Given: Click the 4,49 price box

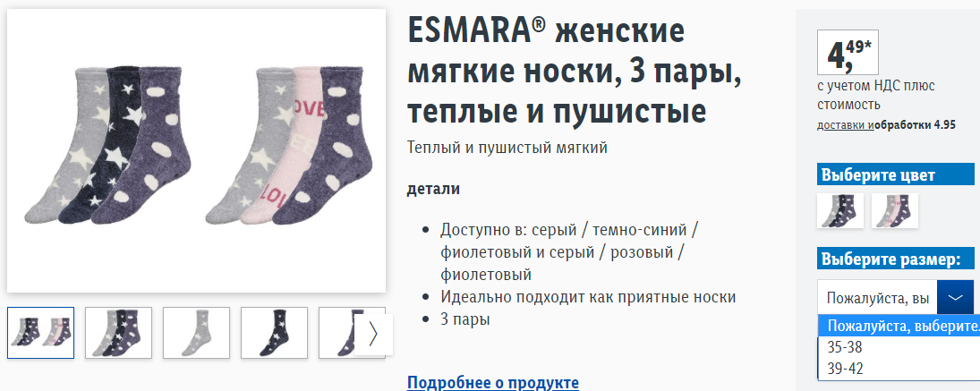Looking at the screenshot, I should (x=848, y=53).
